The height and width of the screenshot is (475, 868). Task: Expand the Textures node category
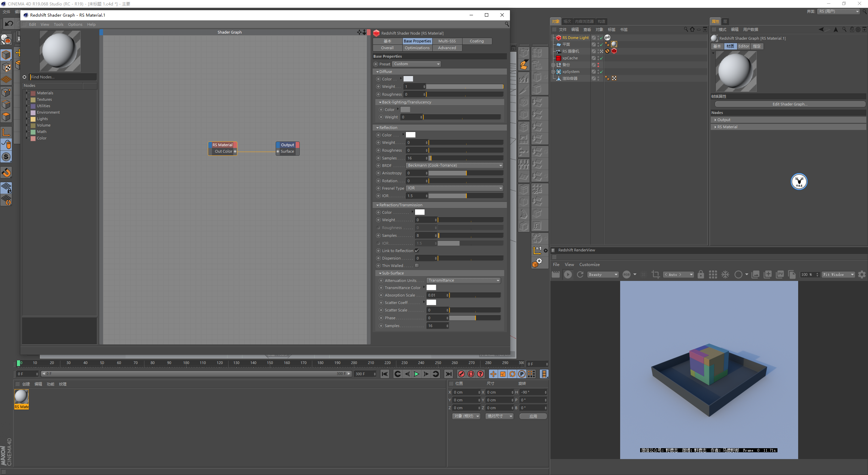pos(27,100)
